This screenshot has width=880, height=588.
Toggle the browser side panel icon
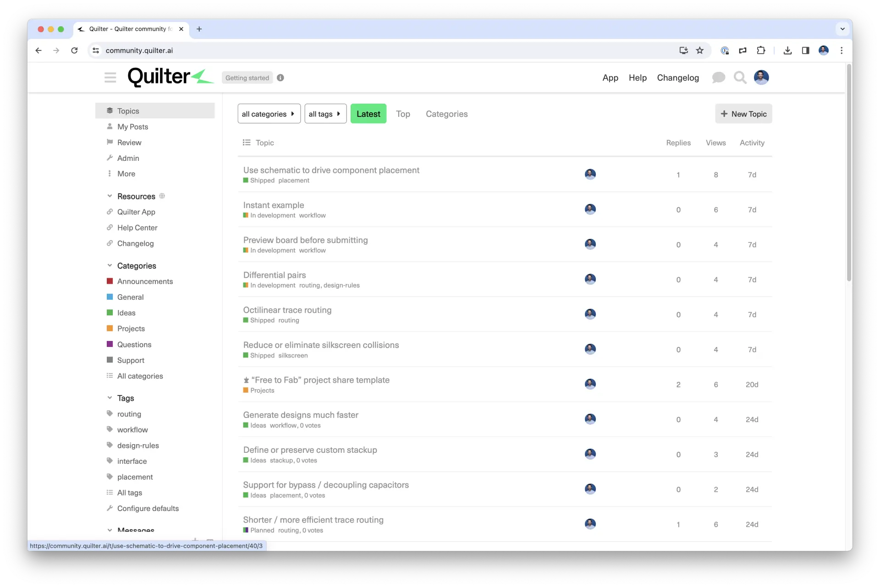805,50
